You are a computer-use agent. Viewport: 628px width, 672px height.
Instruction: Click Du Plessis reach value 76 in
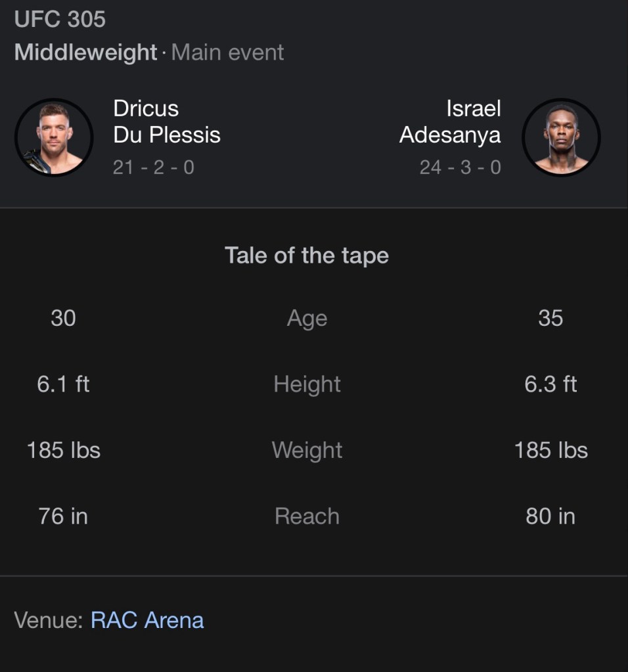[63, 516]
